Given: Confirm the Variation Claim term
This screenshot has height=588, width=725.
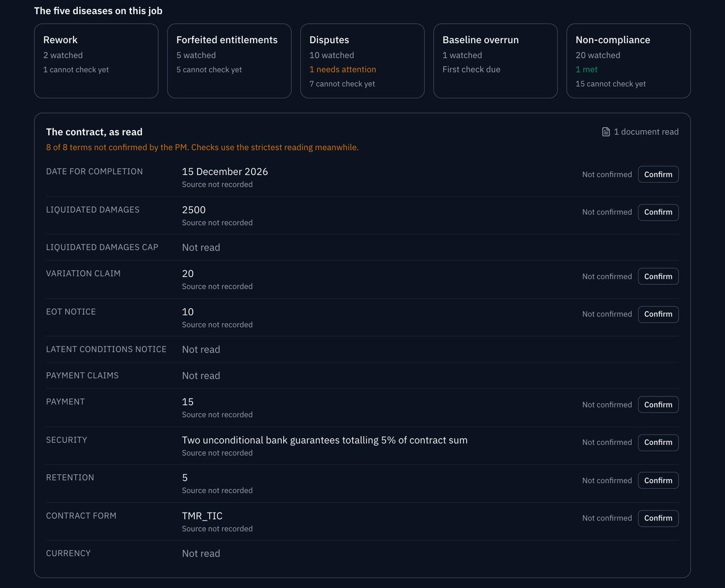Looking at the screenshot, I should tap(658, 277).
